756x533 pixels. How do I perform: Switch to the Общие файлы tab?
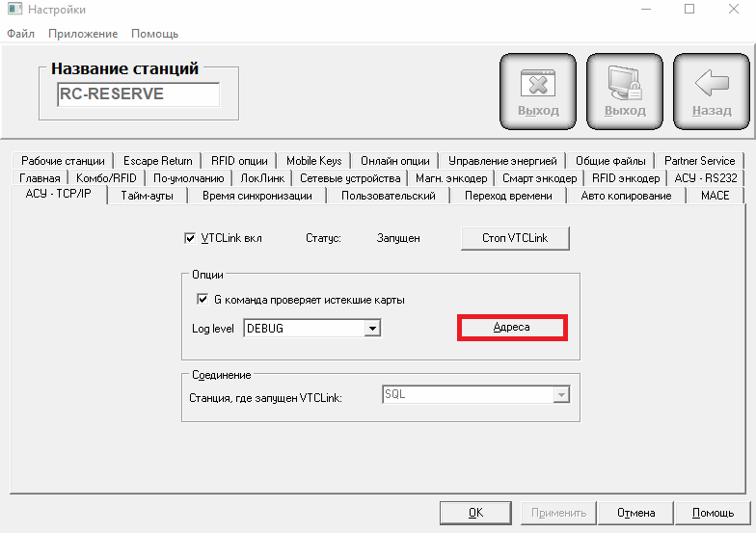(x=610, y=161)
